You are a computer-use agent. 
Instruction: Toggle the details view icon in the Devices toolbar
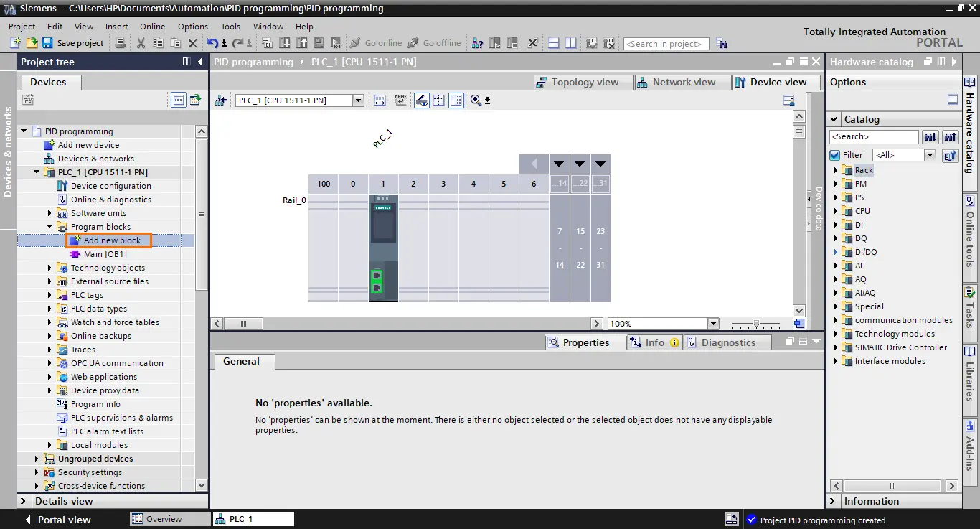(x=179, y=100)
